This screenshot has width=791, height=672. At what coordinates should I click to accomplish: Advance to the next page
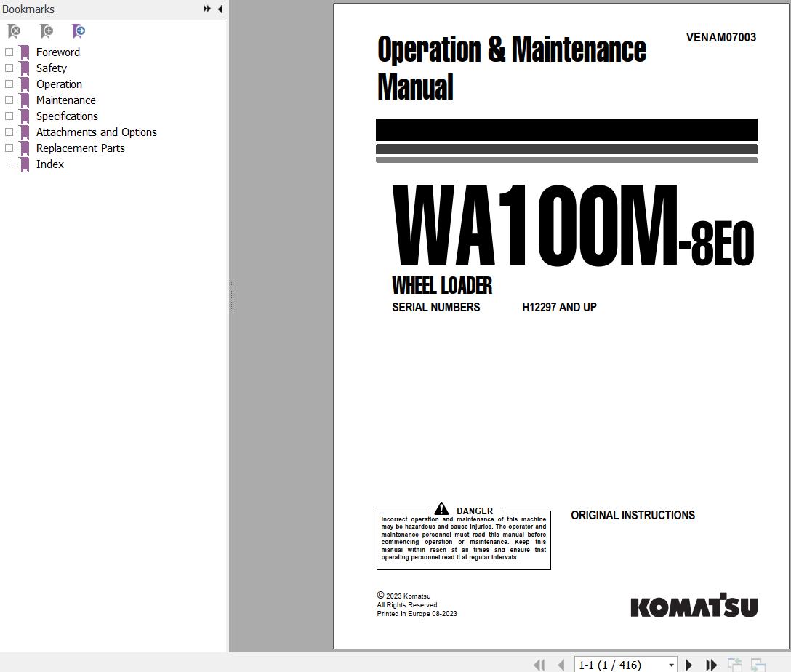688,665
